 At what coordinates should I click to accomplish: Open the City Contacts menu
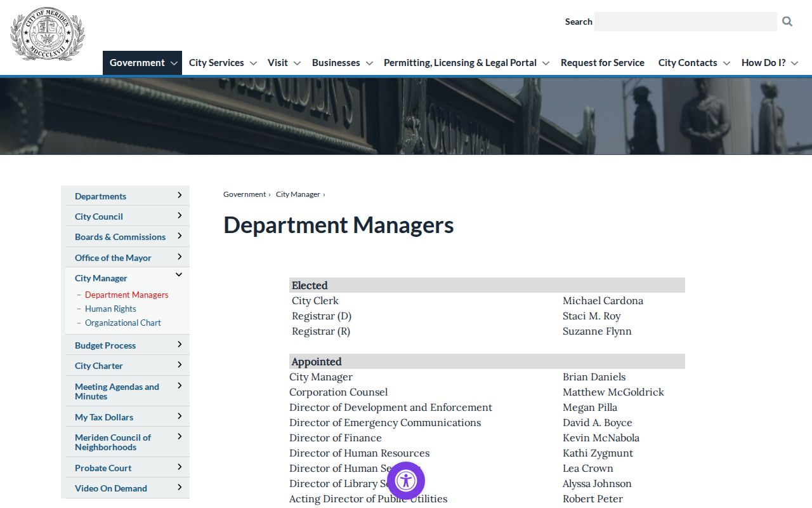tap(688, 63)
